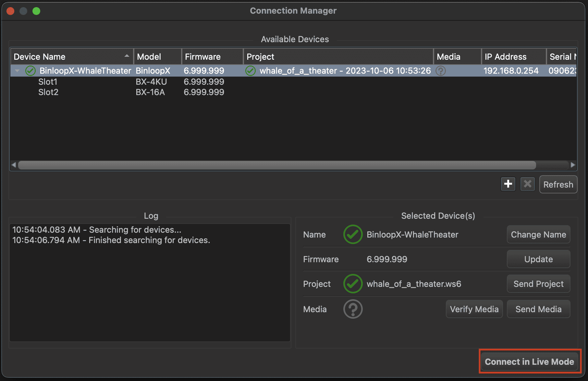588x381 pixels.
Task: Collapse the BinloopX-WhaleTheater device tree row
Action: click(18, 71)
